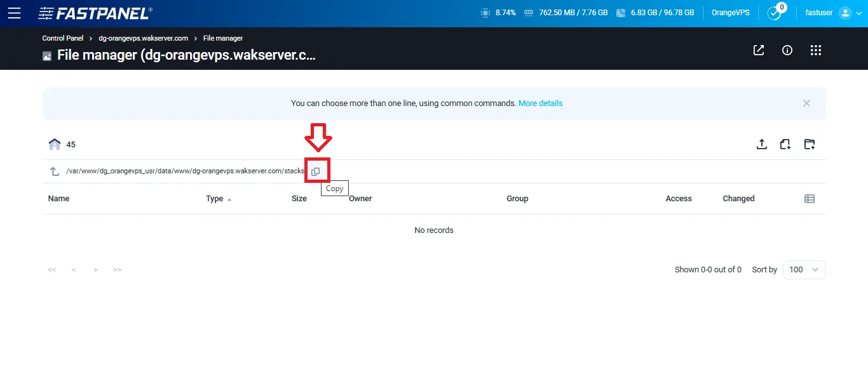Viewport: 868px width, 379px height.
Task: Open the Sort by 100 dropdown
Action: coord(803,269)
